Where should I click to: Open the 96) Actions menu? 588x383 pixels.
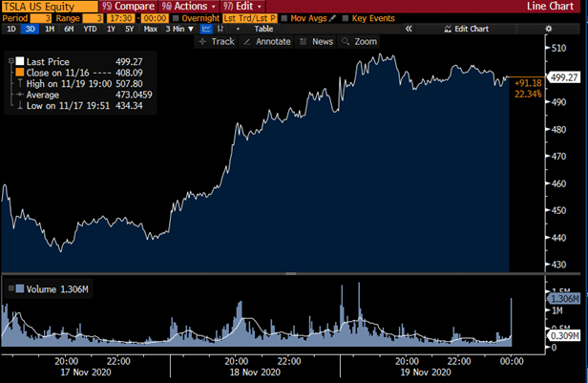coord(189,7)
